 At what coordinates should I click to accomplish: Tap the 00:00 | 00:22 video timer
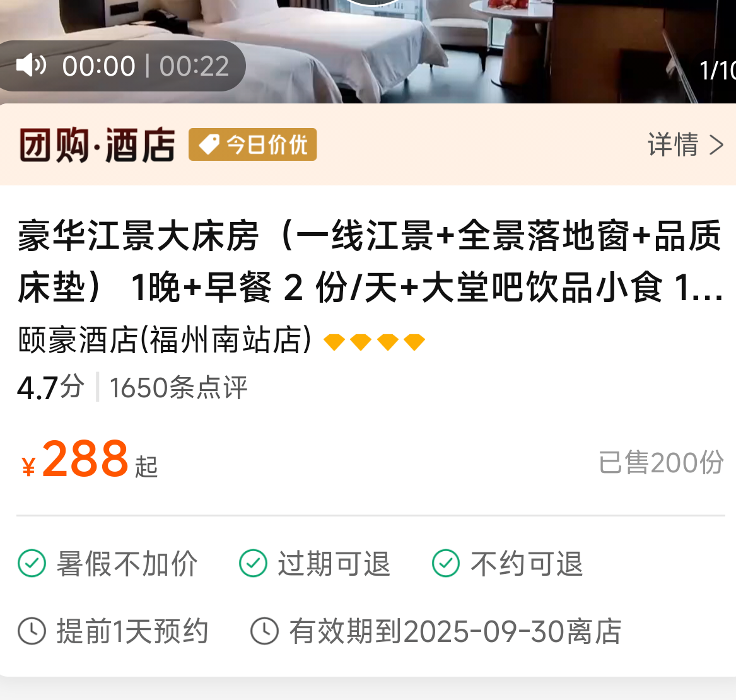(146, 66)
